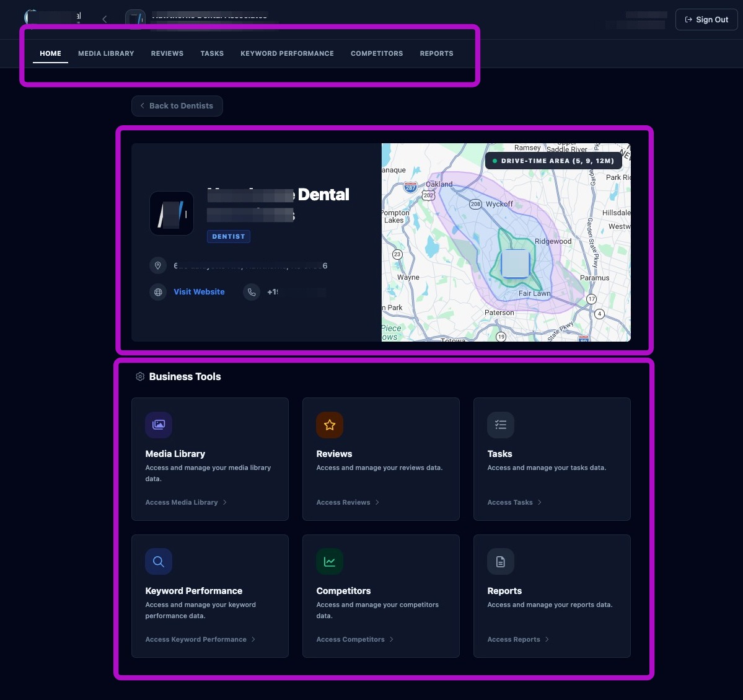This screenshot has width=743, height=700.
Task: Click Access Reviews link
Action: pyautogui.click(x=348, y=502)
